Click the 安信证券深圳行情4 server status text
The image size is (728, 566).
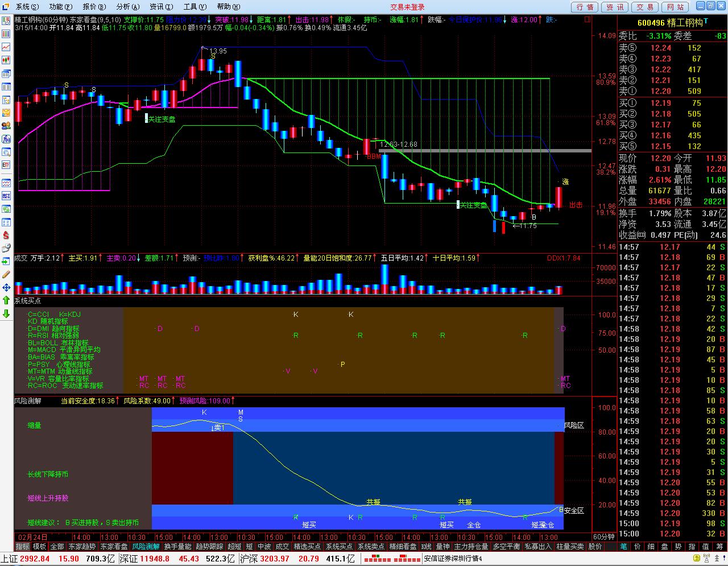tap(453, 559)
